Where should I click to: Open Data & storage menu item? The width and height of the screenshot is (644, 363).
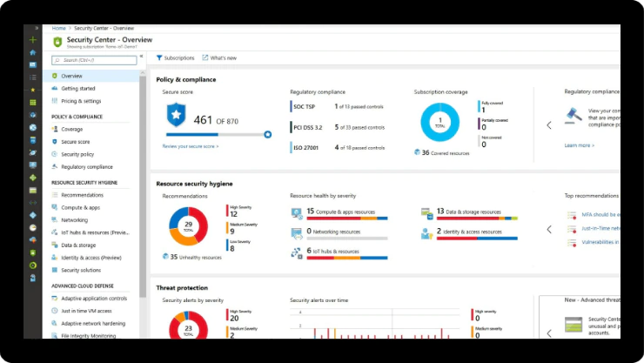point(78,245)
